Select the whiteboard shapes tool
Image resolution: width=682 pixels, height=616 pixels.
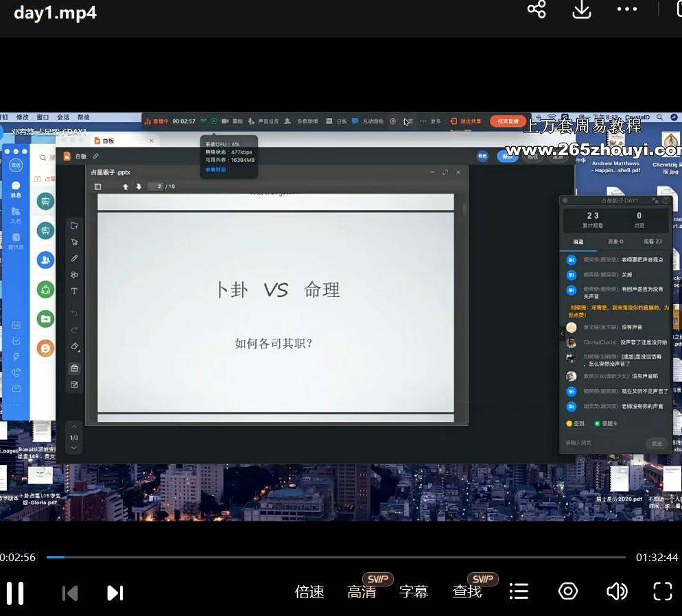tap(74, 275)
